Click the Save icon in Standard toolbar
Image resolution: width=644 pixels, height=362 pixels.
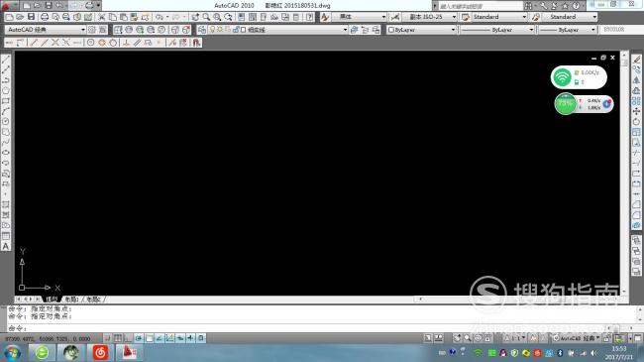[x=32, y=17]
